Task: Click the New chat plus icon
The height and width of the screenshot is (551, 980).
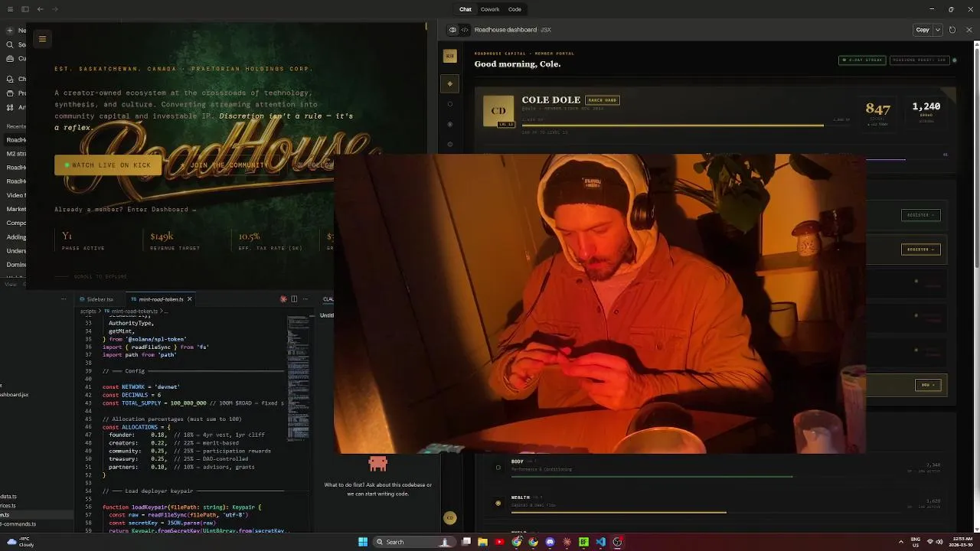Action: [10, 31]
